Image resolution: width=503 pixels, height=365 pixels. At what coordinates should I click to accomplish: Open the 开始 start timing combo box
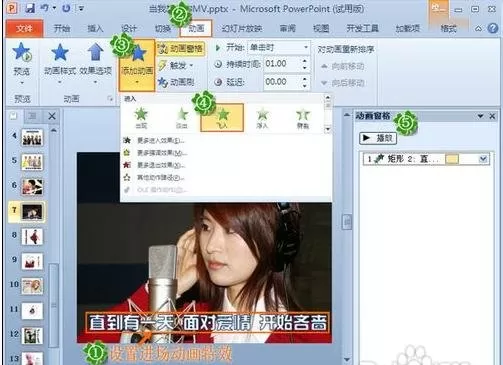[279, 48]
